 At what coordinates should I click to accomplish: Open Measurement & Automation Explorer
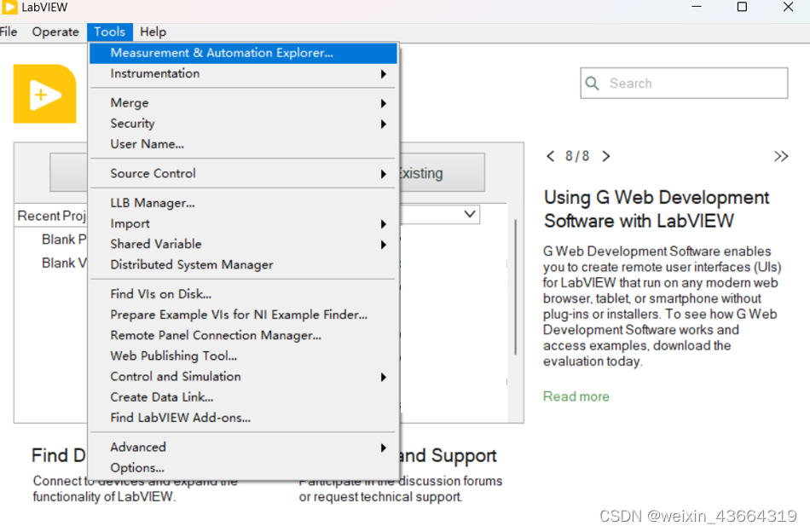coord(243,53)
